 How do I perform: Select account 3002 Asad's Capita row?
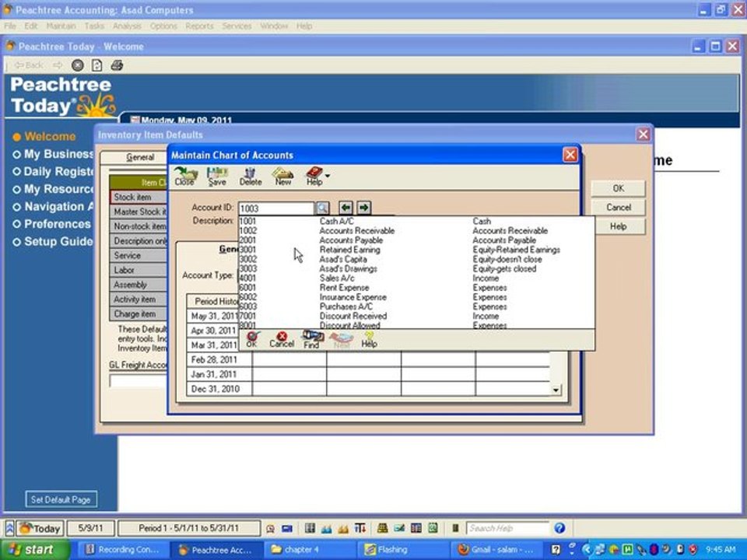click(x=416, y=260)
